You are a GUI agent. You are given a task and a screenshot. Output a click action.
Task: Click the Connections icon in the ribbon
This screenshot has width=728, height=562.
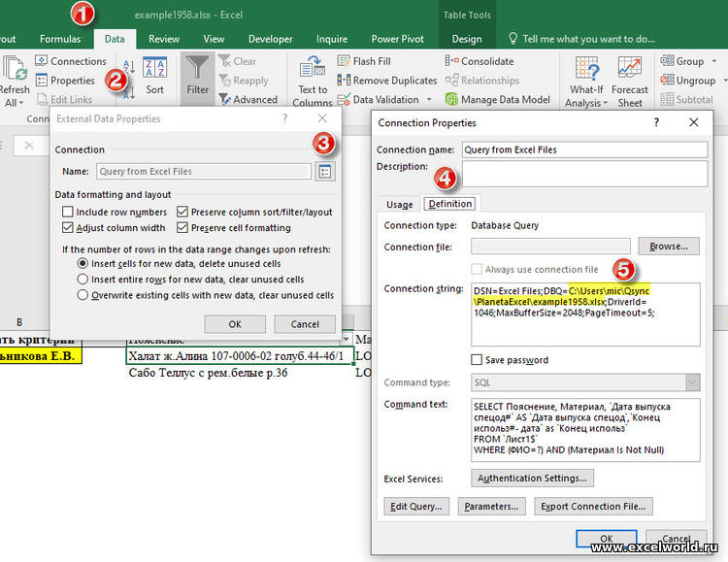pos(41,61)
